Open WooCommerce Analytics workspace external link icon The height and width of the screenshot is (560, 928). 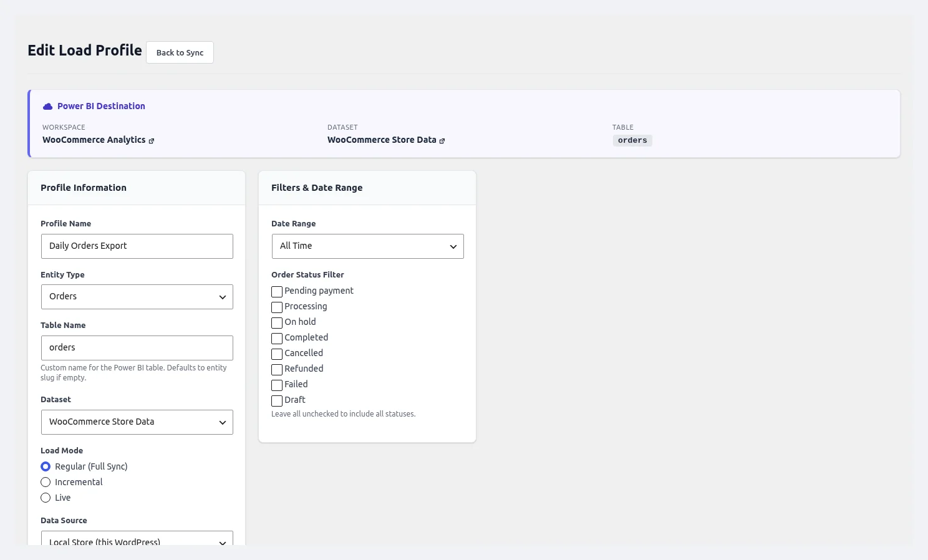pos(151,141)
